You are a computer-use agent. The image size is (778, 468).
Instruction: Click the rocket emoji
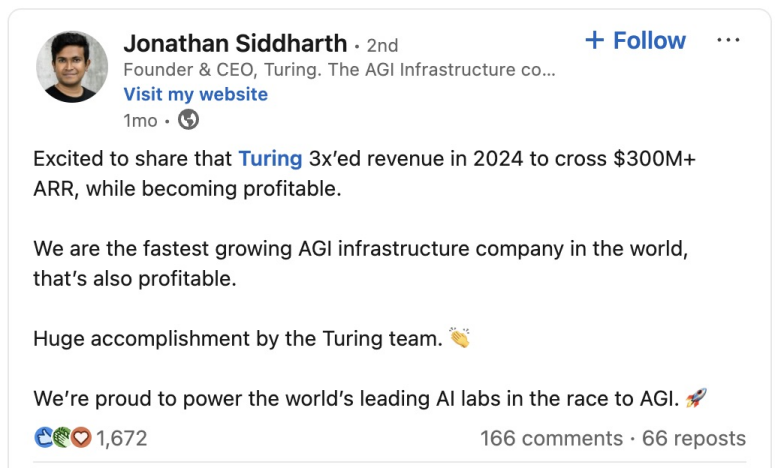tap(697, 398)
